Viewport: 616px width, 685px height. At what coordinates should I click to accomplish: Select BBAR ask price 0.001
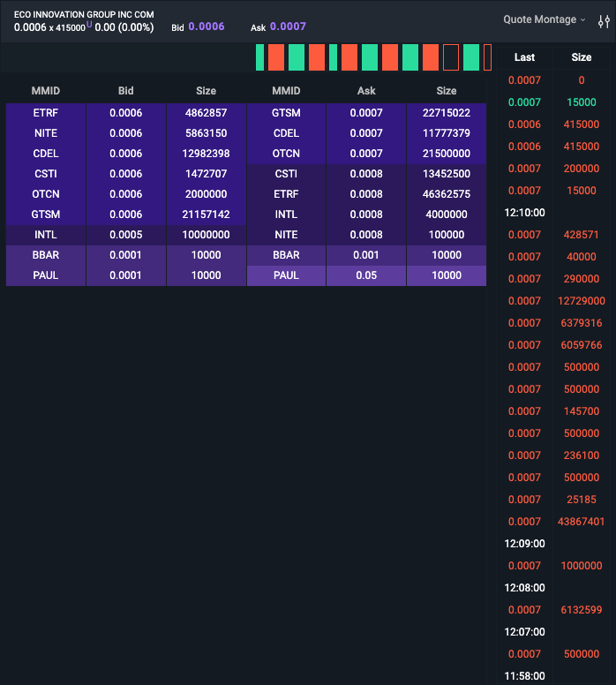coord(366,255)
